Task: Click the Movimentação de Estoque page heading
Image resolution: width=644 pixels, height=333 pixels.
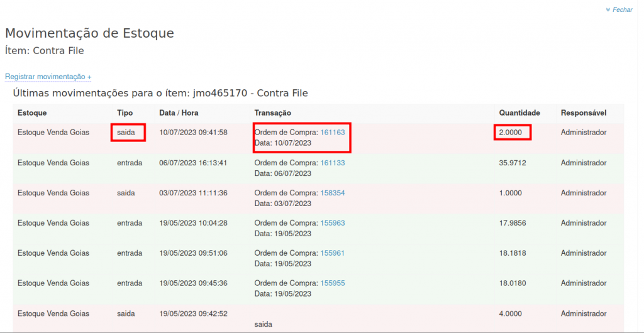Action: tap(89, 33)
